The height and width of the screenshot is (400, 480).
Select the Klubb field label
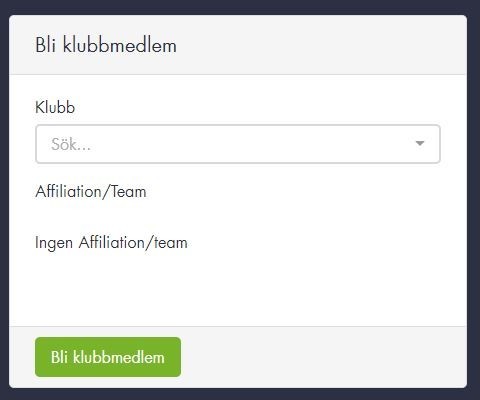coord(55,107)
